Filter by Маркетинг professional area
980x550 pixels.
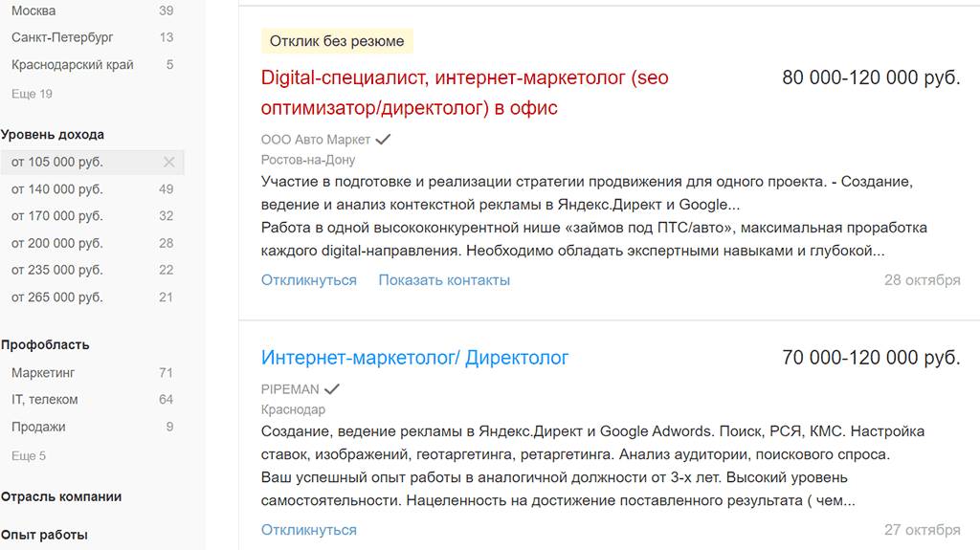(43, 372)
